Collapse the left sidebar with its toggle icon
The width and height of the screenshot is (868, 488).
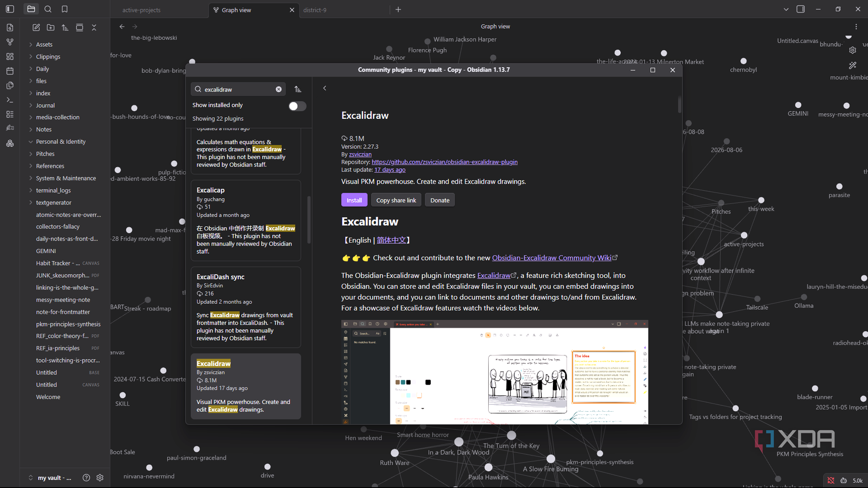(10, 9)
